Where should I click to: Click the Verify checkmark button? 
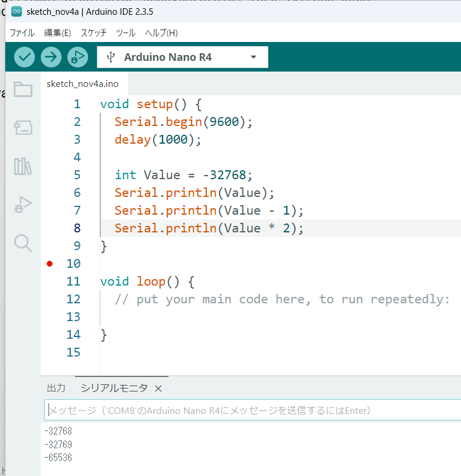(x=25, y=57)
